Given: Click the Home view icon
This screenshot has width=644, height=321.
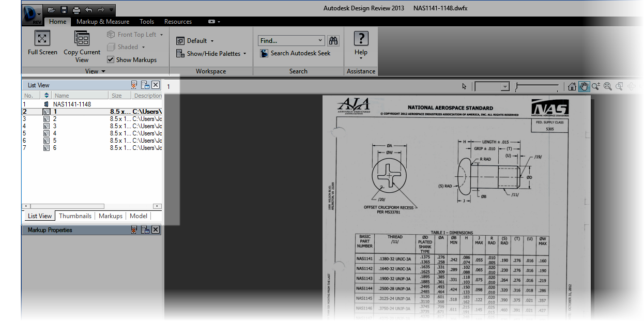Looking at the screenshot, I should [x=572, y=86].
